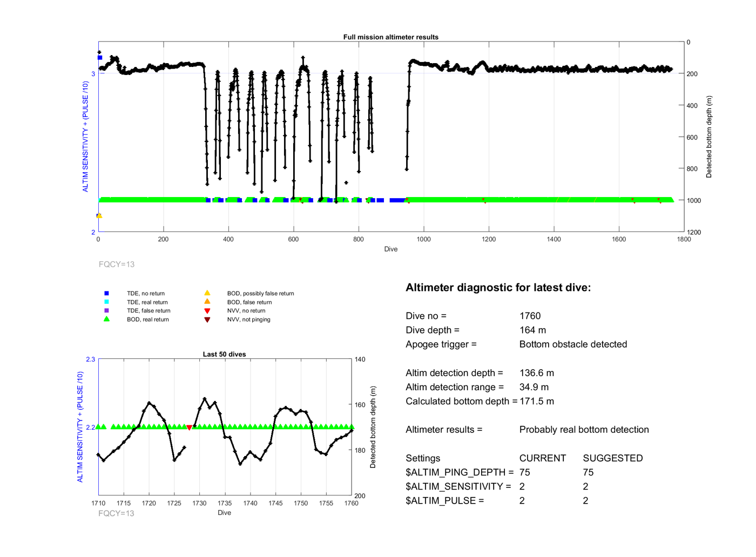Click the 'Dive depth =' label
Viewport: 756px width, 557px height.
tap(433, 330)
